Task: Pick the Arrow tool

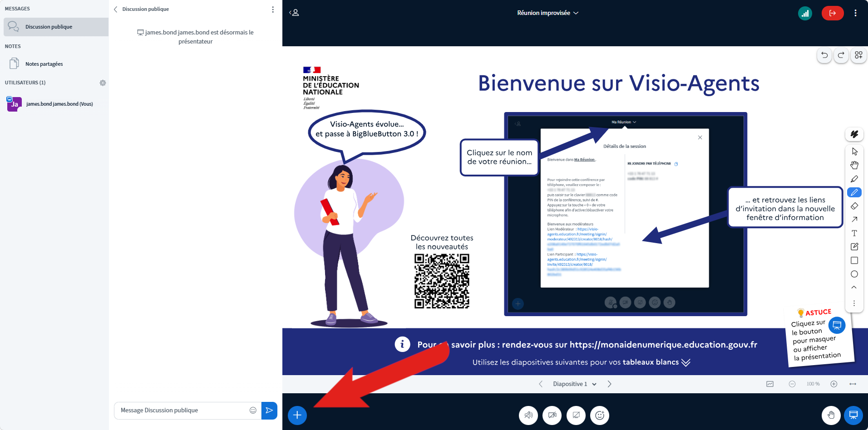Action: click(x=854, y=220)
